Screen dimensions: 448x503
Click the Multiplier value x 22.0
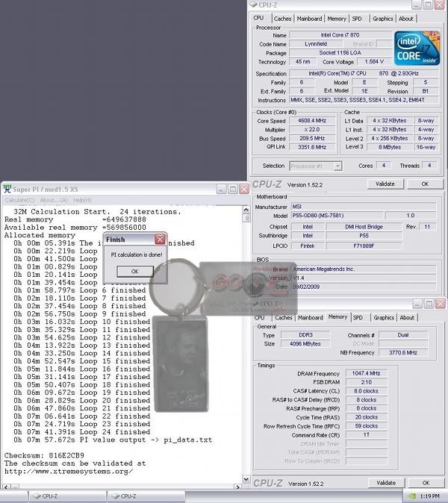[312, 130]
